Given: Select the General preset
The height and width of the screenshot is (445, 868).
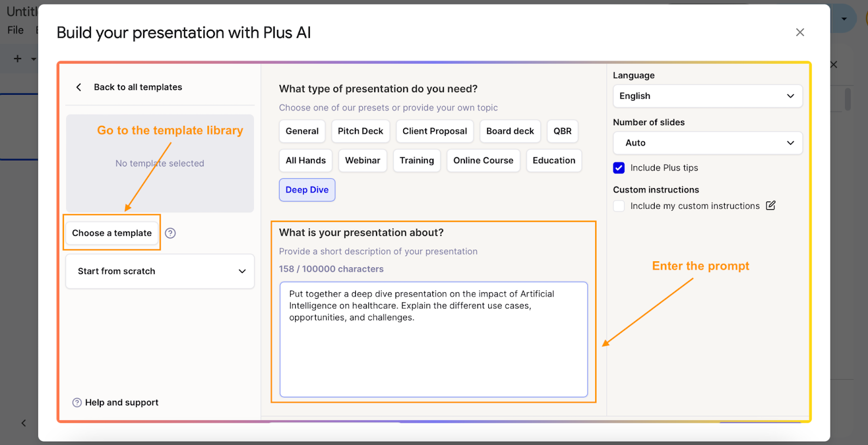Looking at the screenshot, I should 302,131.
